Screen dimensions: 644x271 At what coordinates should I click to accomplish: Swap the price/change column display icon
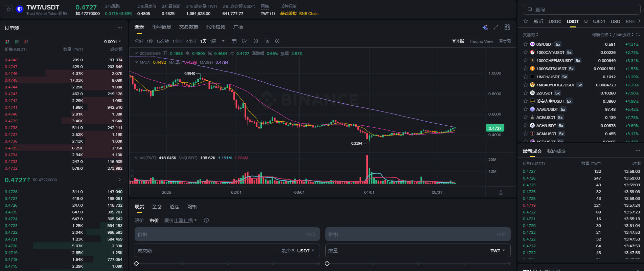coord(638,35)
